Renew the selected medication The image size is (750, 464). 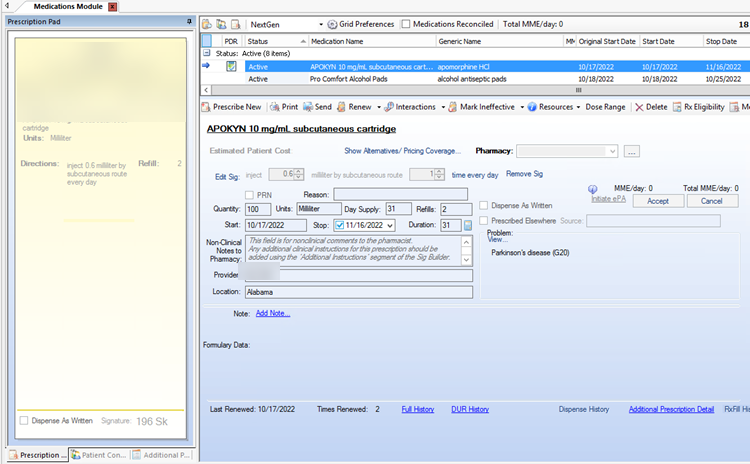pyautogui.click(x=354, y=107)
